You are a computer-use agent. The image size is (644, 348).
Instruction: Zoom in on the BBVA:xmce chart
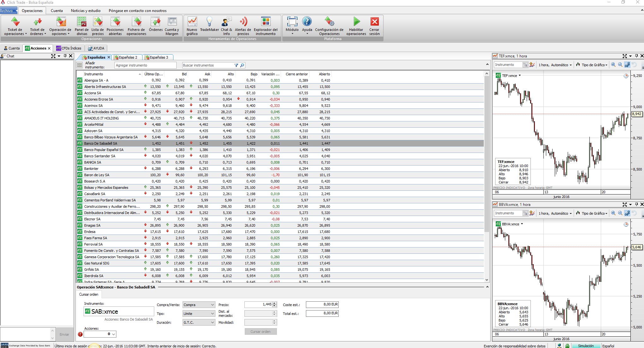tap(613, 213)
